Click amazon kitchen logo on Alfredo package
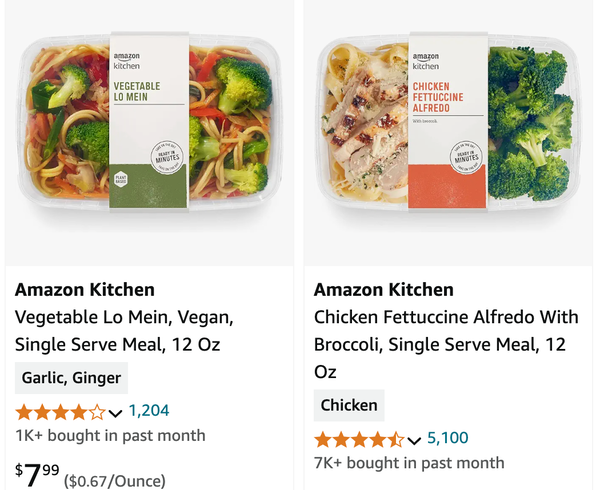 click(426, 61)
